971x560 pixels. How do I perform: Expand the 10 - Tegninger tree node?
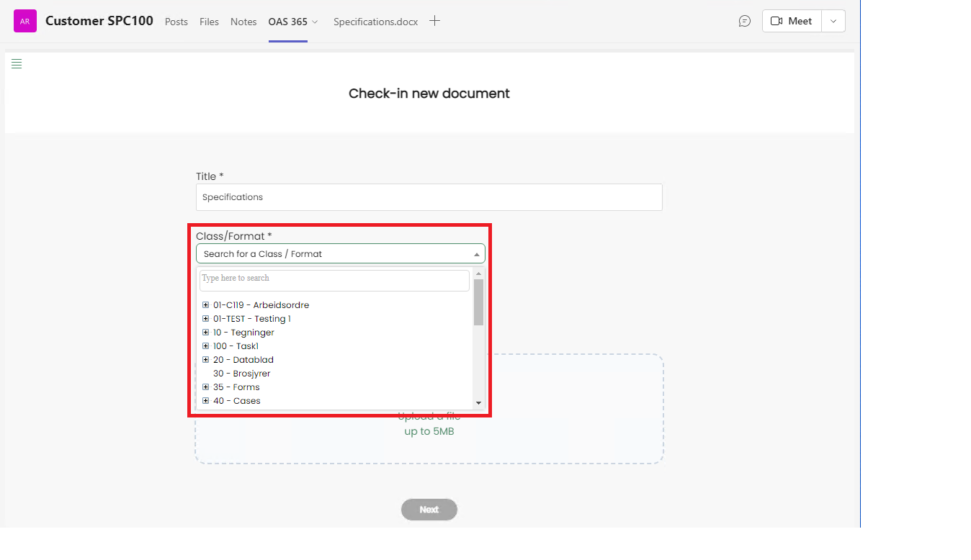click(x=206, y=333)
